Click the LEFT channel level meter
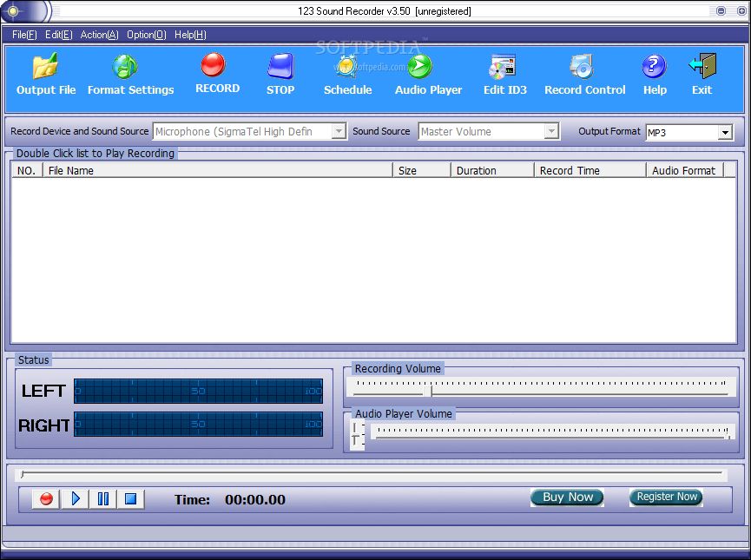 (198, 391)
